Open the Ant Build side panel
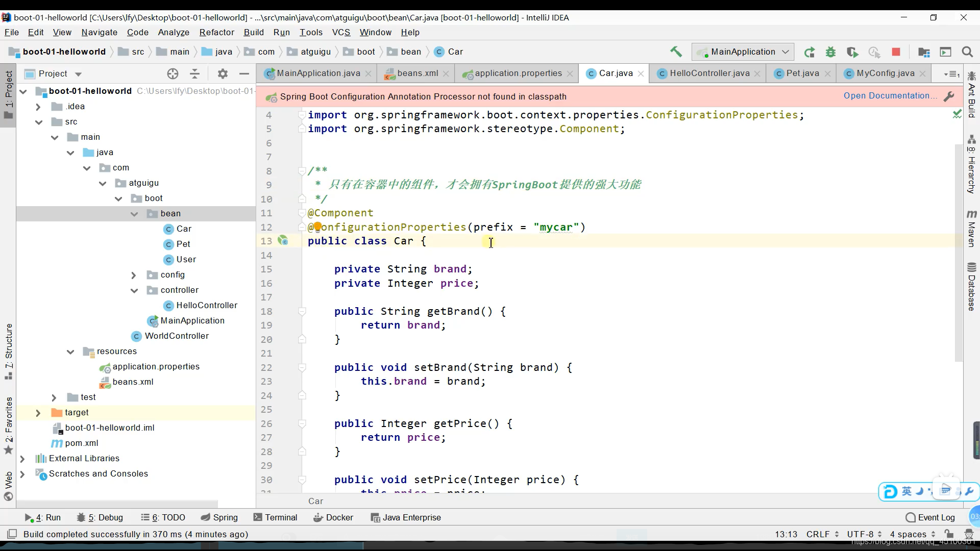Screen dimensions: 980x551 tap(971, 95)
